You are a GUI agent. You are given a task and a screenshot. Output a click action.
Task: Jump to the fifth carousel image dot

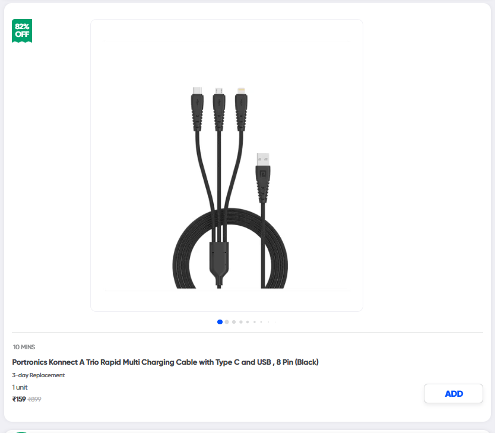[248, 322]
